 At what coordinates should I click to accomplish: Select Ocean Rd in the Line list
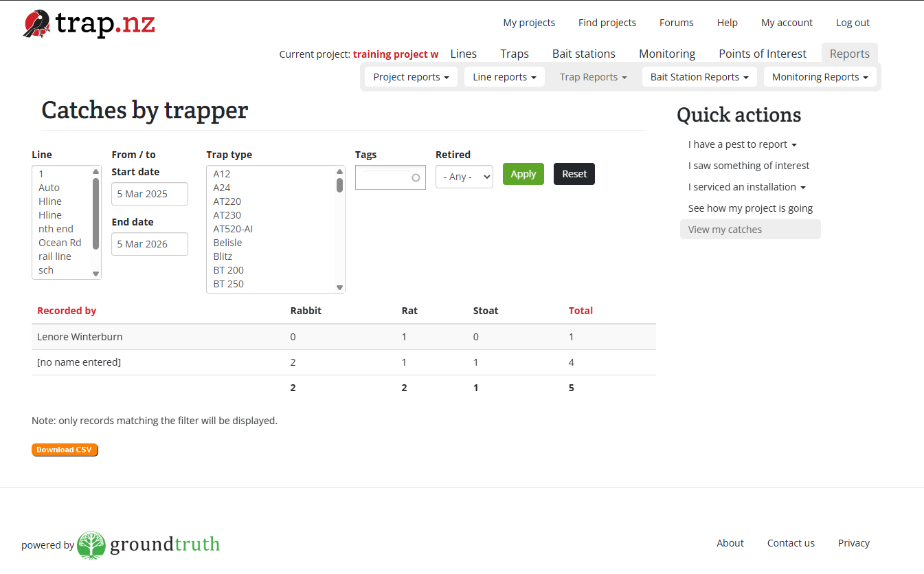pos(60,243)
